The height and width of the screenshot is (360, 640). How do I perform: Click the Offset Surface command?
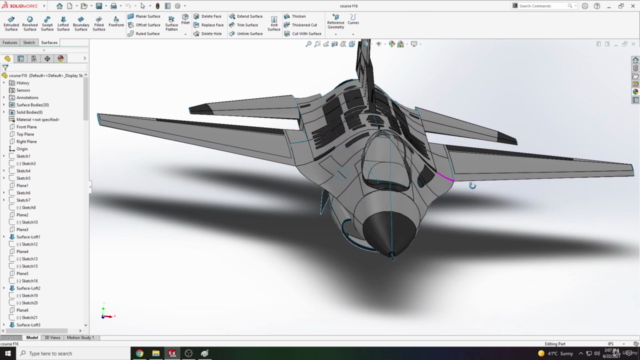[144, 25]
